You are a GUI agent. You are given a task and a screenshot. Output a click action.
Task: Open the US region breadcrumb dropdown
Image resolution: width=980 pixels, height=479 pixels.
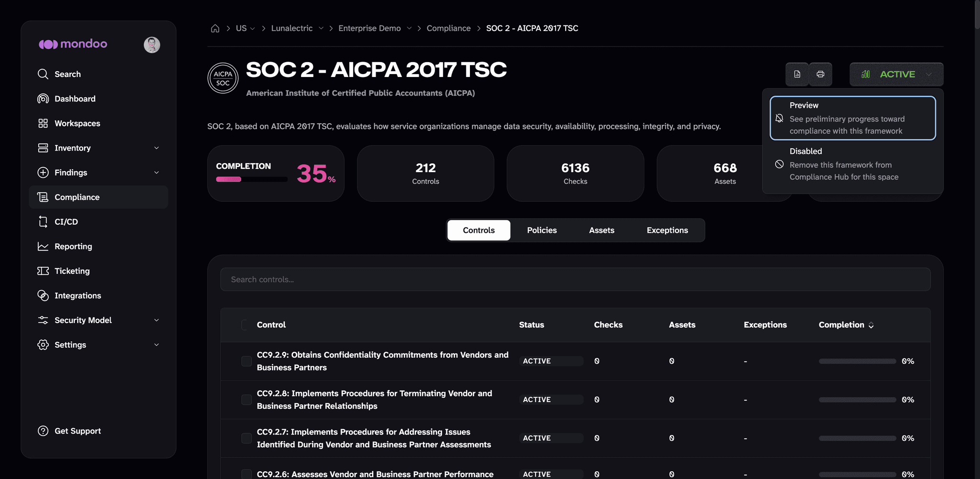tap(245, 28)
